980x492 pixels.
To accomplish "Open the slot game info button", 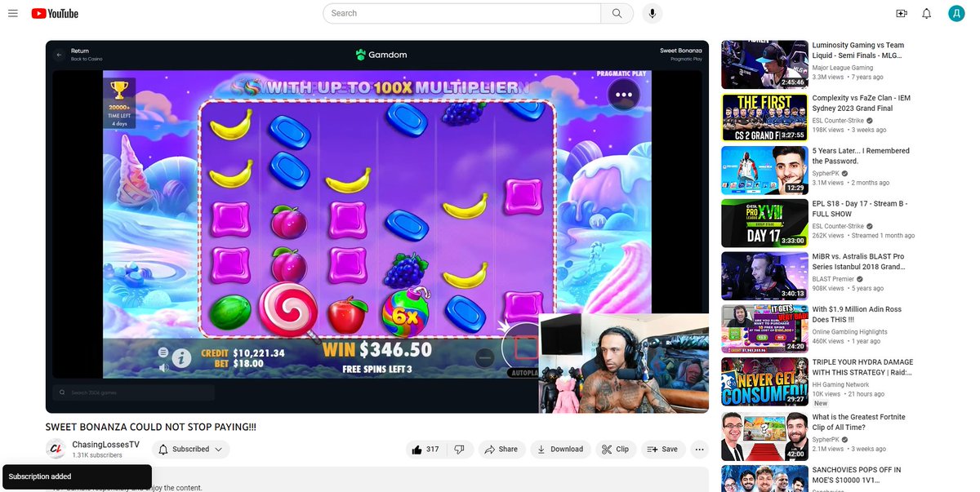I will click(183, 357).
